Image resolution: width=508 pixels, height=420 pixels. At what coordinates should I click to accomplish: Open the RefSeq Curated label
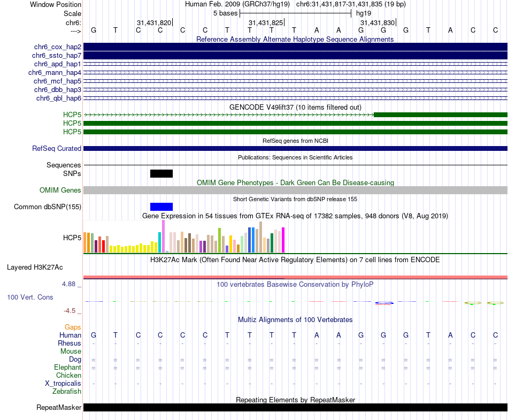(57, 148)
